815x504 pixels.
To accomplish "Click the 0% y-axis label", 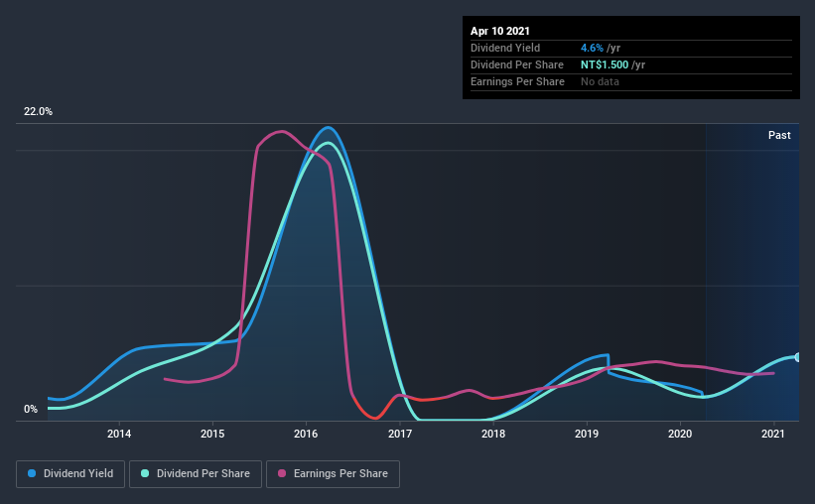I will coord(31,410).
